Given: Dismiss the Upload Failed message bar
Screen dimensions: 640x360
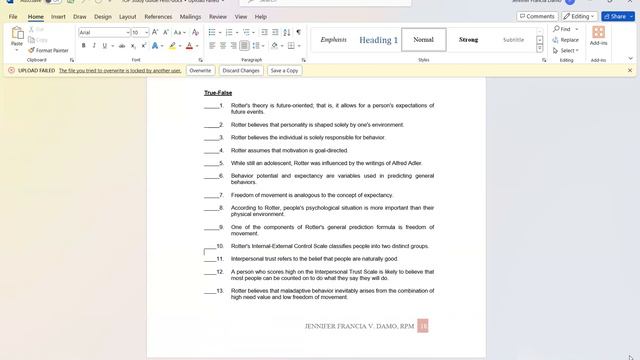Looking at the screenshot, I should (630, 71).
